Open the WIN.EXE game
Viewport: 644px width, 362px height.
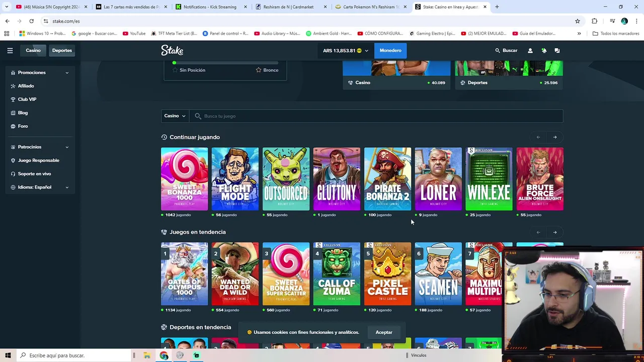click(489, 178)
